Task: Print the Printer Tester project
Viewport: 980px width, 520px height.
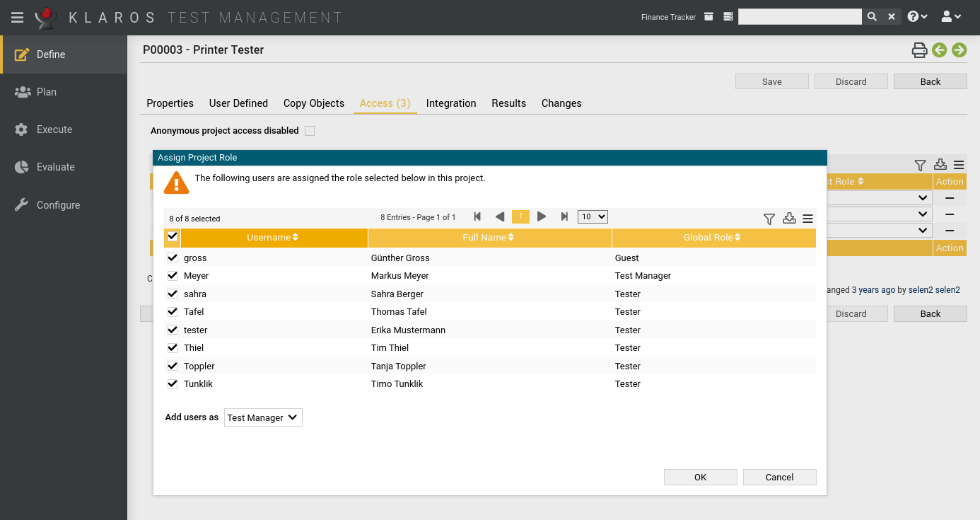Action: [x=919, y=50]
